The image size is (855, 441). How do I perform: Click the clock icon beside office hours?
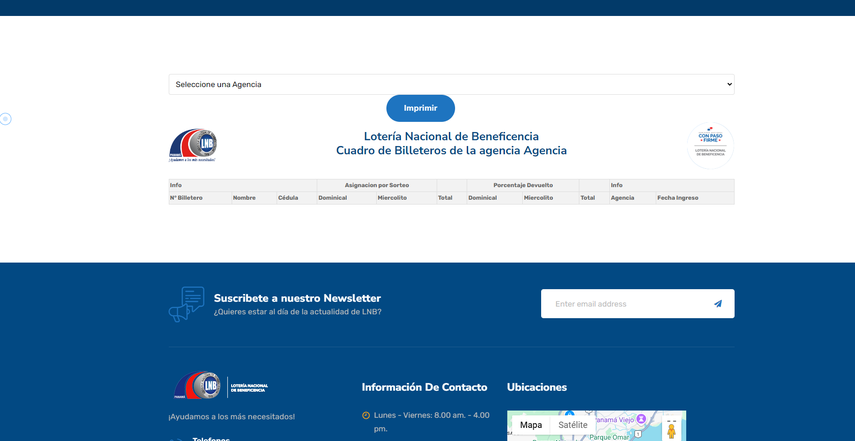pos(366,415)
